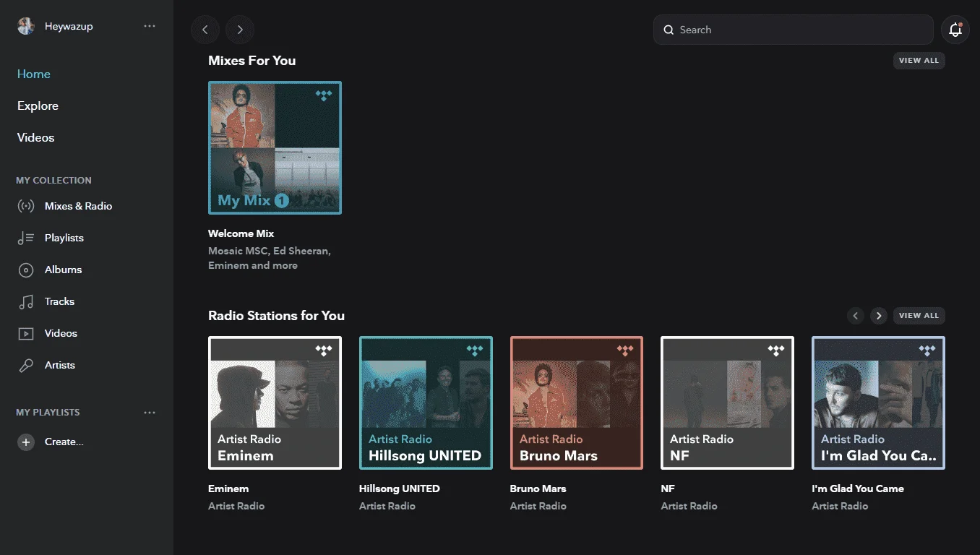
Task: Click into the Search input field
Action: click(x=794, y=30)
